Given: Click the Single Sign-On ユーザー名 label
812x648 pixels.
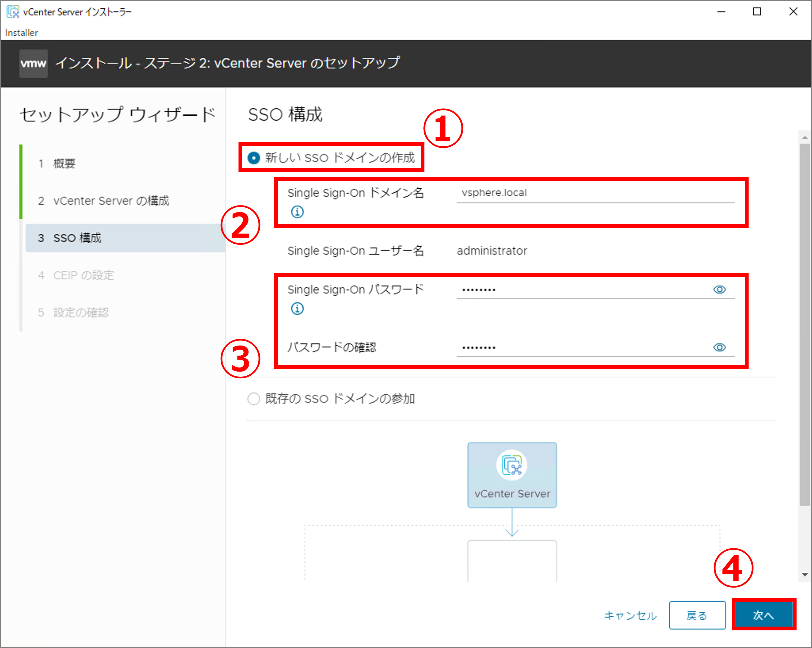Looking at the screenshot, I should [x=356, y=251].
